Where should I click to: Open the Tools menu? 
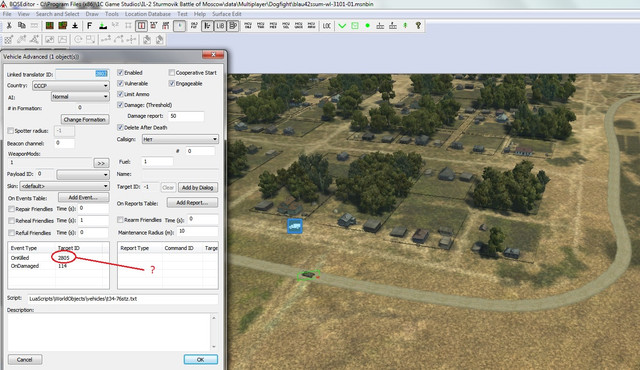(112, 14)
